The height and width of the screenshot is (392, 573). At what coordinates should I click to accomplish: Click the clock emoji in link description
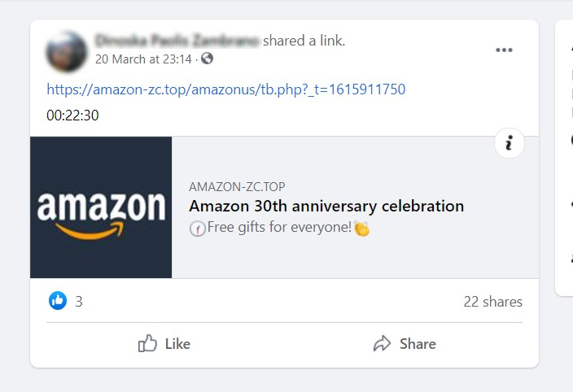[x=197, y=229]
